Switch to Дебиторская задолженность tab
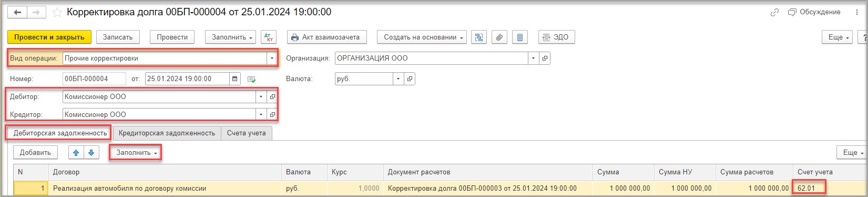The width and height of the screenshot is (868, 197). [x=60, y=133]
